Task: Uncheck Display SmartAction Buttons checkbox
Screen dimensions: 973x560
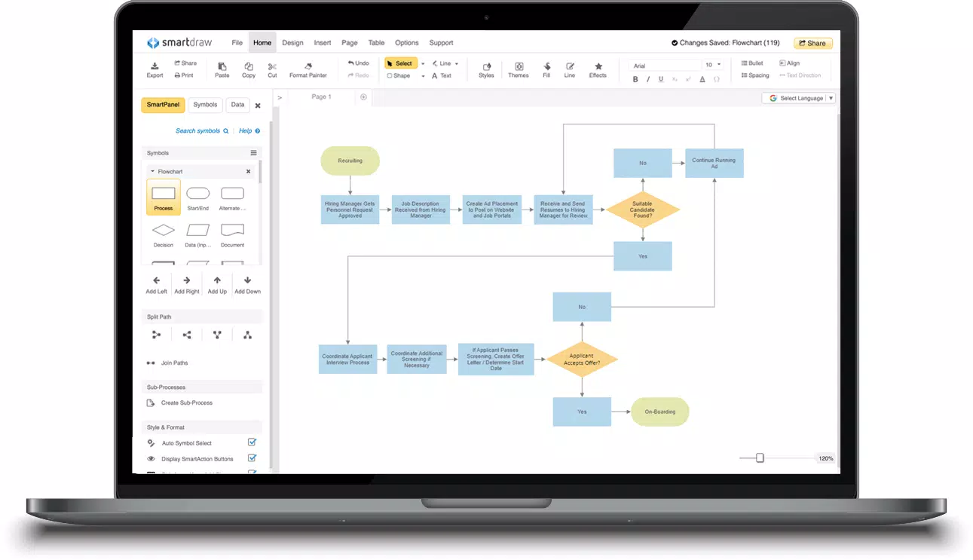Action: [x=252, y=457]
